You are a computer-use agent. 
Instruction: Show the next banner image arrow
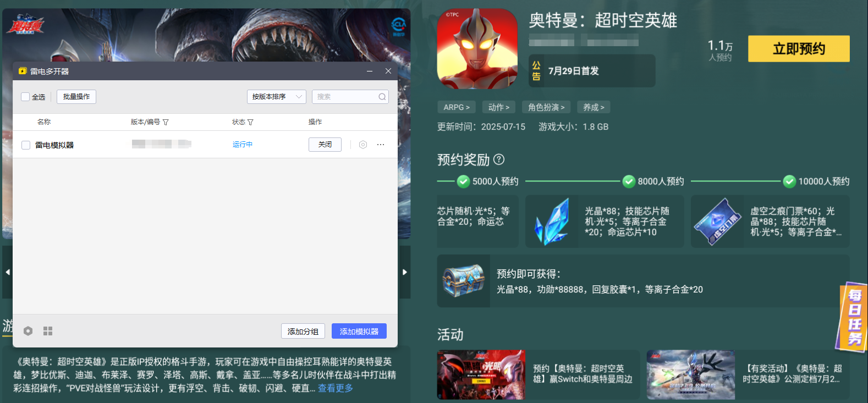point(405,272)
